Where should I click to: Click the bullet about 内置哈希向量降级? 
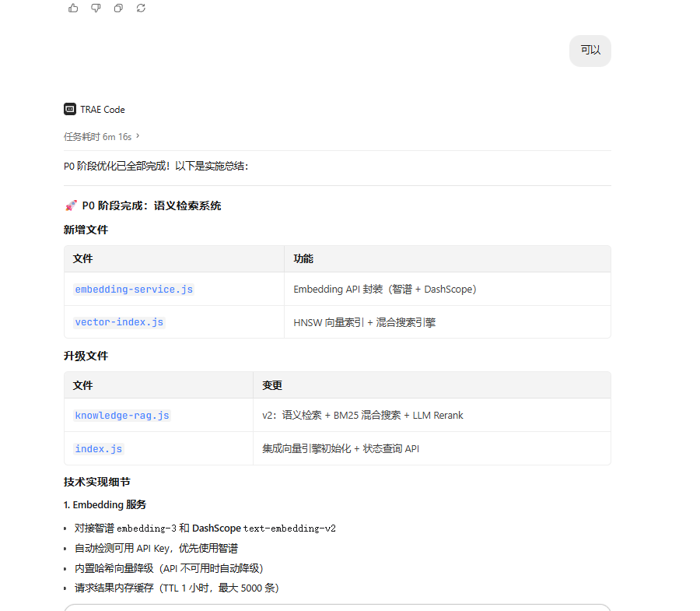[169, 568]
